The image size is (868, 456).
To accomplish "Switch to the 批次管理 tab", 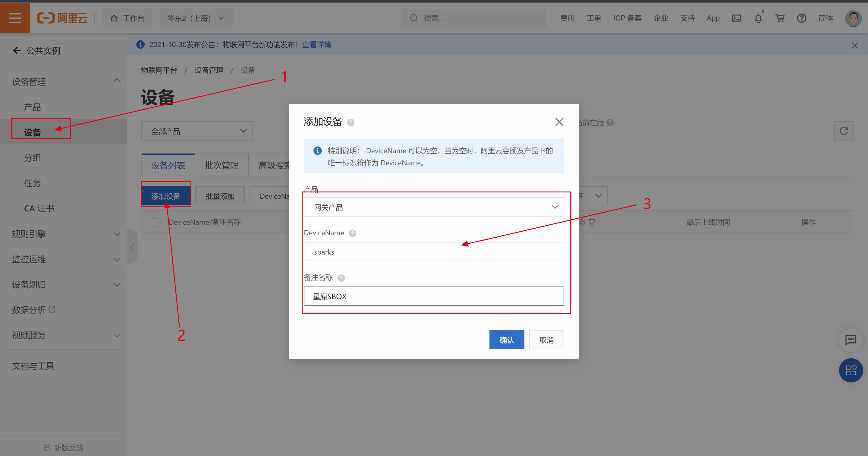I will [222, 165].
